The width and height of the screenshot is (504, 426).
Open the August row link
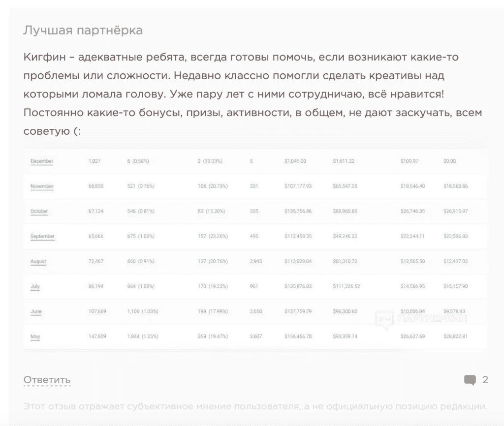pyautogui.click(x=38, y=261)
